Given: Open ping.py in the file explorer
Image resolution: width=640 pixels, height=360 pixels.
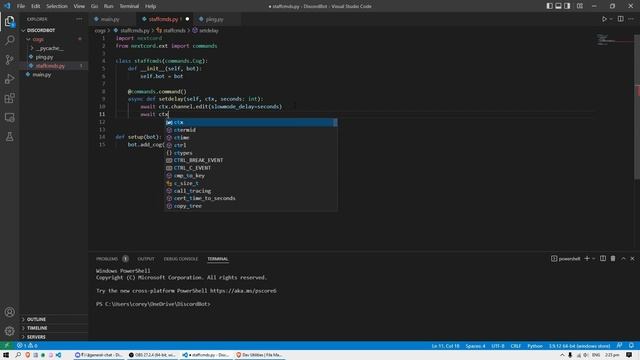Looking at the screenshot, I should (x=44, y=57).
